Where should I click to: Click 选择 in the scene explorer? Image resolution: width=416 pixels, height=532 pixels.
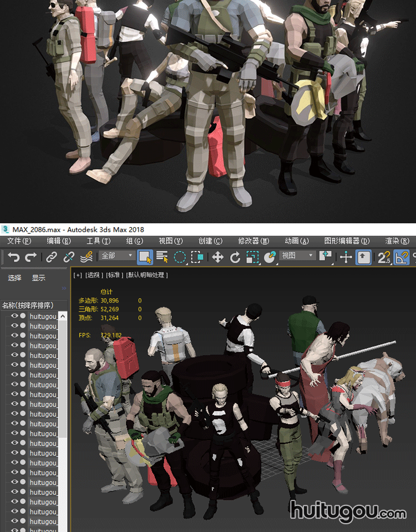point(15,278)
